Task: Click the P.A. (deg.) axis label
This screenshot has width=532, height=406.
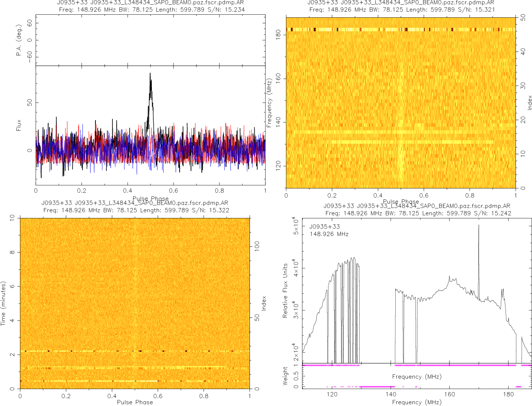Action: [x=19, y=40]
